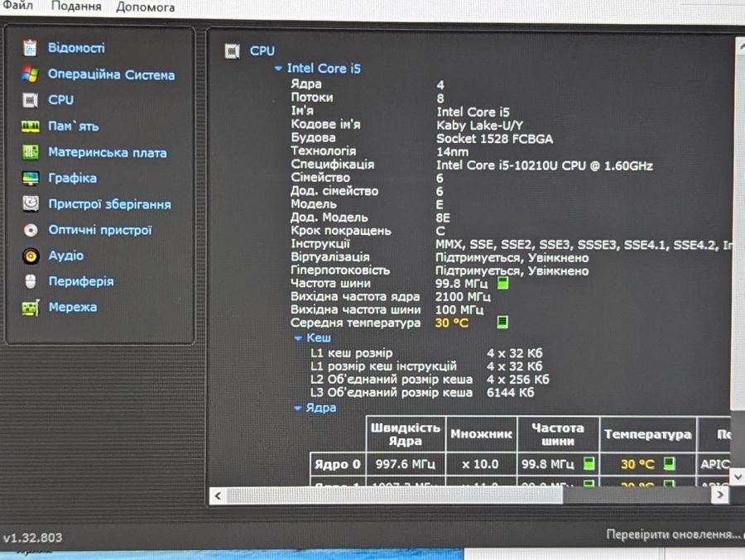Click the Оптичні пристрої disc icon
This screenshot has height=560, width=745.
click(x=31, y=230)
